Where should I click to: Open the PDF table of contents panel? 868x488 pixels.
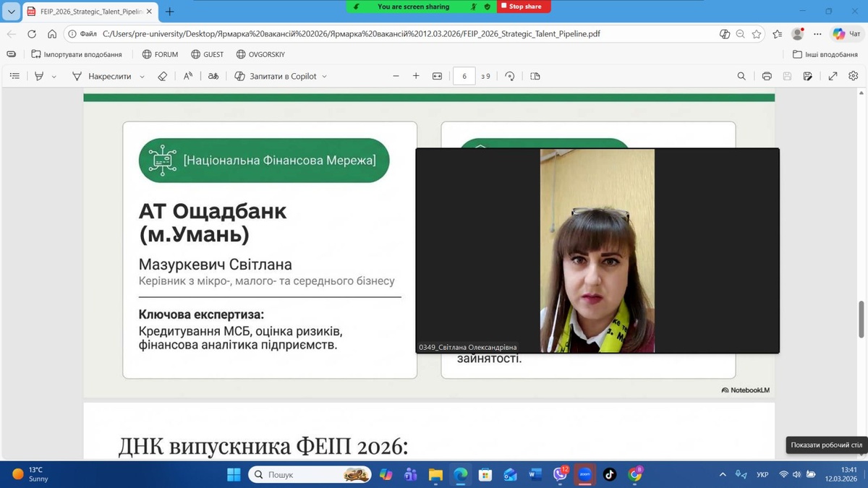14,76
